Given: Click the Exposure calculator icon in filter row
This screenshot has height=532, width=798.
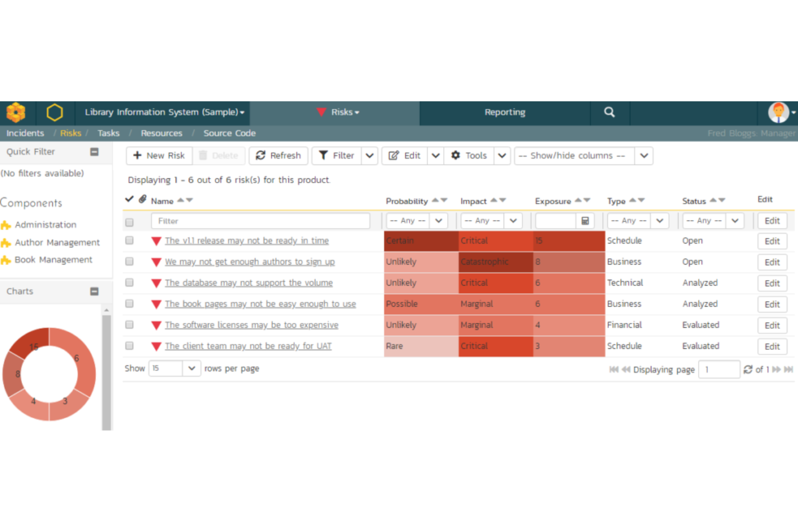Looking at the screenshot, I should click(x=586, y=220).
